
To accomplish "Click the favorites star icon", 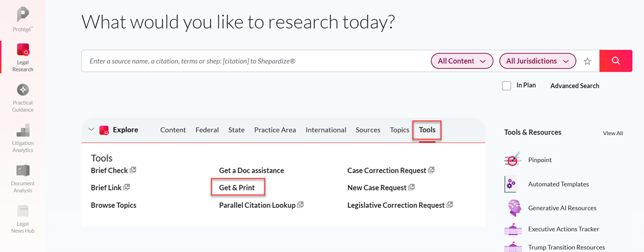I will 587,61.
